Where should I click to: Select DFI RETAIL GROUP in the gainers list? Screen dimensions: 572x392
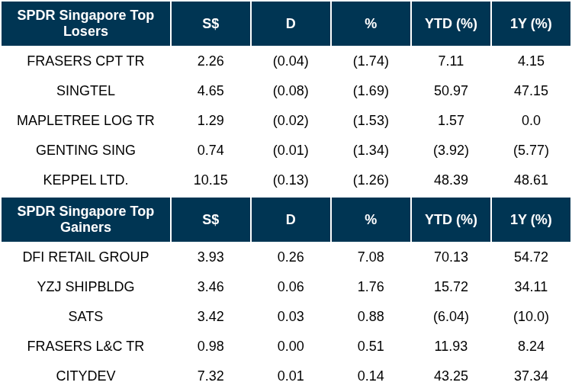point(85,257)
